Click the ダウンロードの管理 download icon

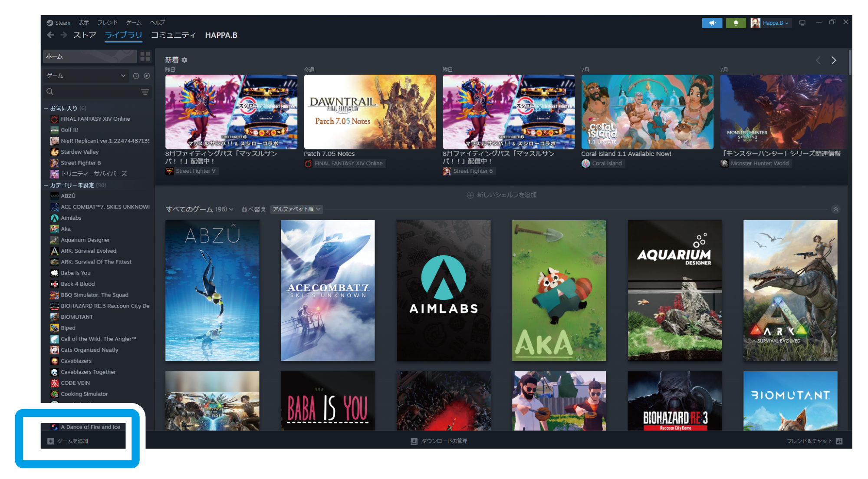click(x=414, y=441)
